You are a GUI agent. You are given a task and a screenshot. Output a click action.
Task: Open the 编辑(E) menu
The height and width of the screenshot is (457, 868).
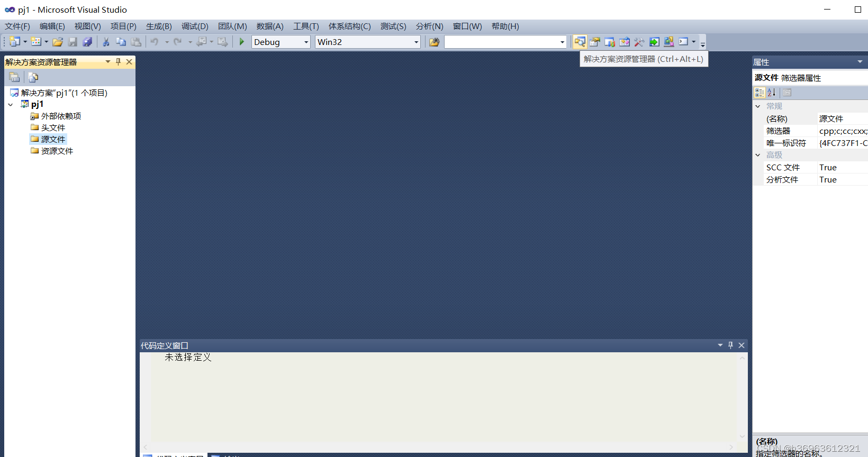[52, 26]
